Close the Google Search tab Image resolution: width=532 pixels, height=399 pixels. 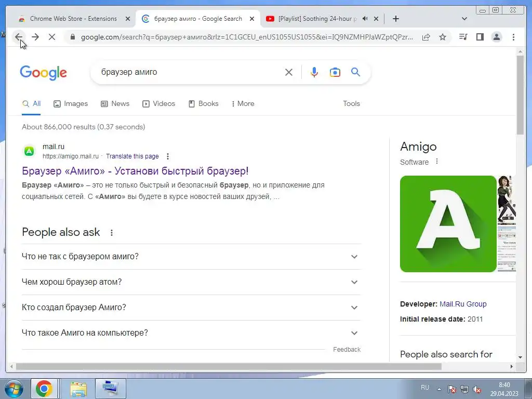(252, 19)
